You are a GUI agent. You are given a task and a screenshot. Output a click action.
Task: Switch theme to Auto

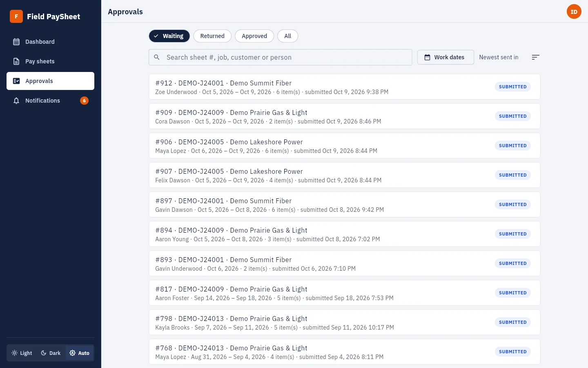click(80, 353)
